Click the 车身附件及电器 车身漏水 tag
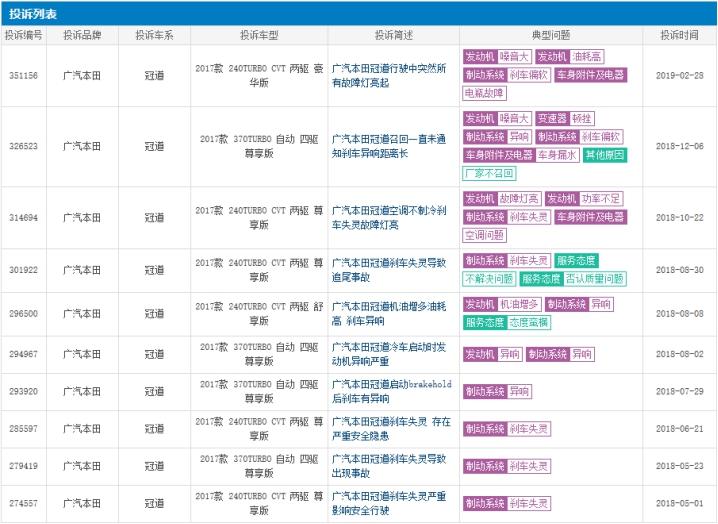 (x=521, y=155)
